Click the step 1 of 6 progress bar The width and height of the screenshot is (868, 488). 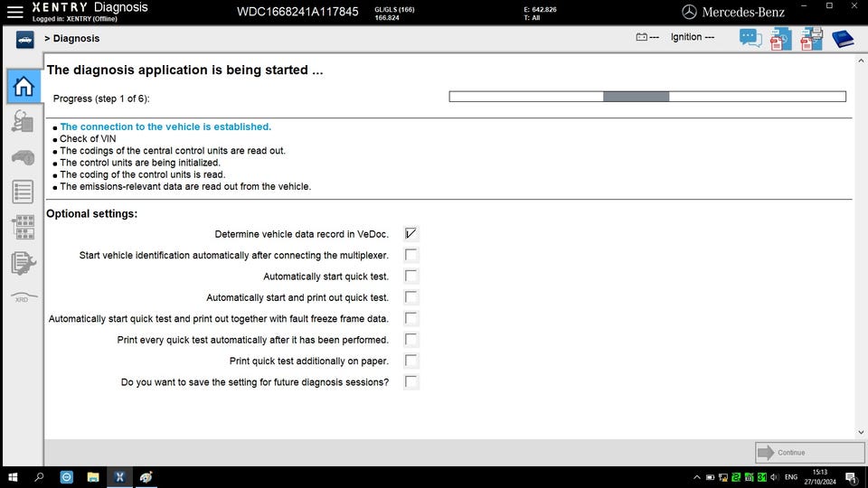point(647,97)
